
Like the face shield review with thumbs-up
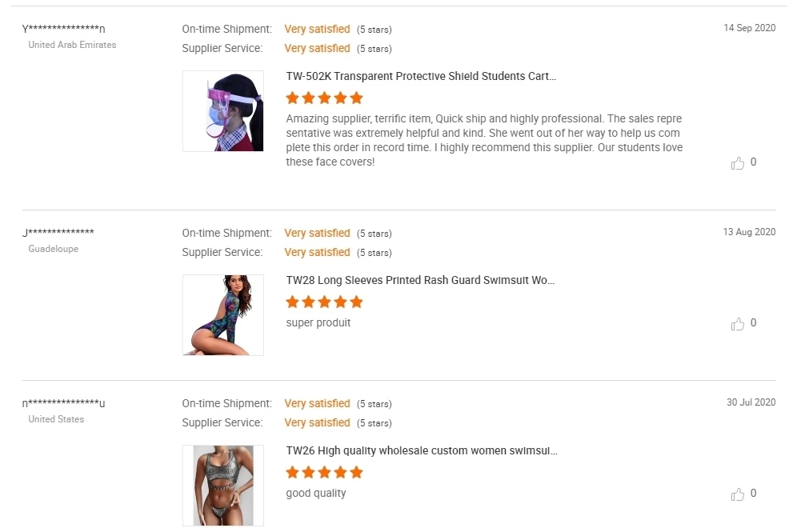click(x=738, y=163)
